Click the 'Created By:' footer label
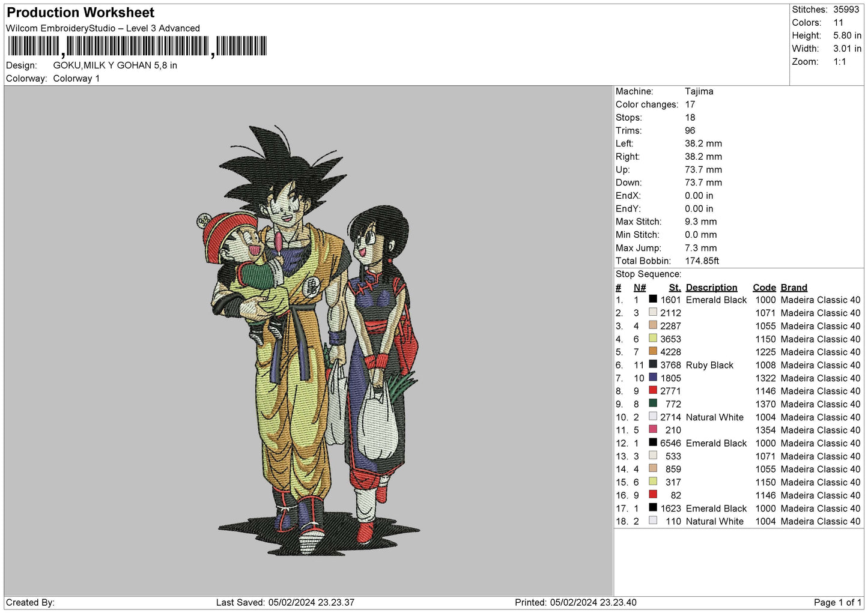The width and height of the screenshot is (868, 613). coord(30,603)
